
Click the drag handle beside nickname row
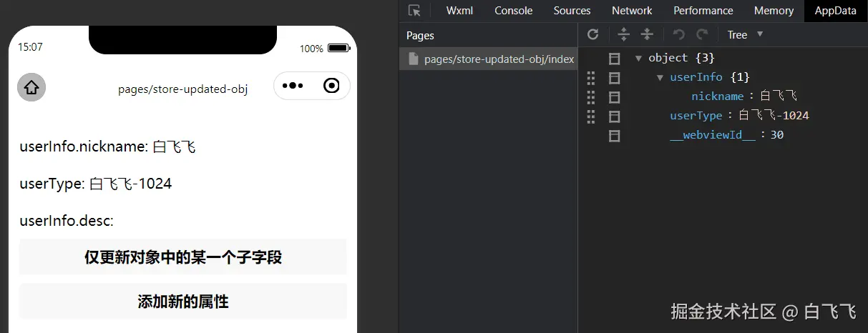[591, 96]
